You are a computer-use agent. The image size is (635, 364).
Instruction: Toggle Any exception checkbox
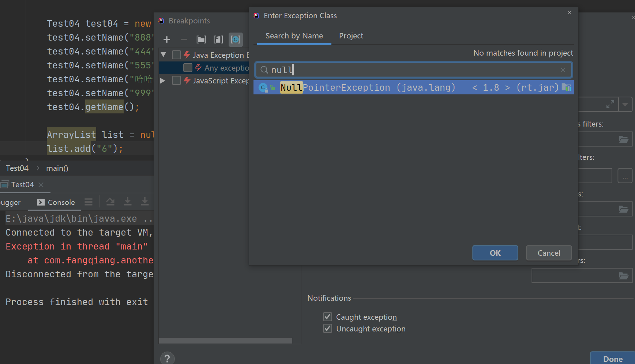pos(188,68)
